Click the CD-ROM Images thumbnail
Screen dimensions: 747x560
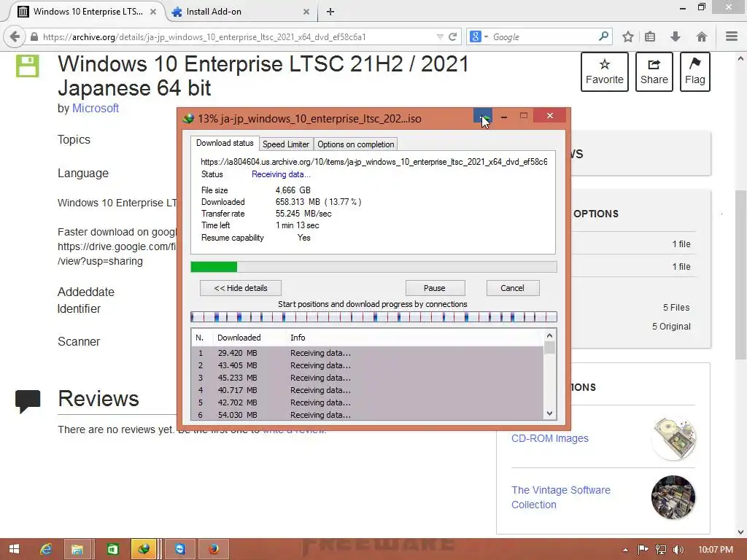tap(673, 438)
